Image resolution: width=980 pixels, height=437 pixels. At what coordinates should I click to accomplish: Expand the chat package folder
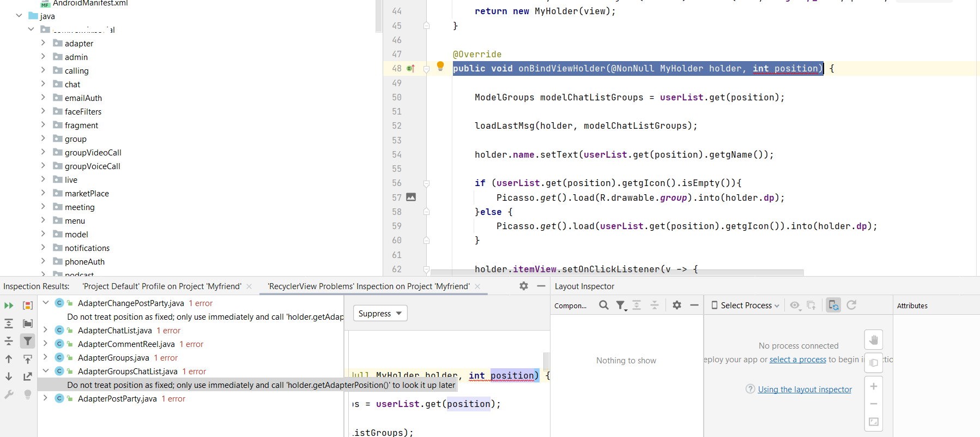point(43,83)
